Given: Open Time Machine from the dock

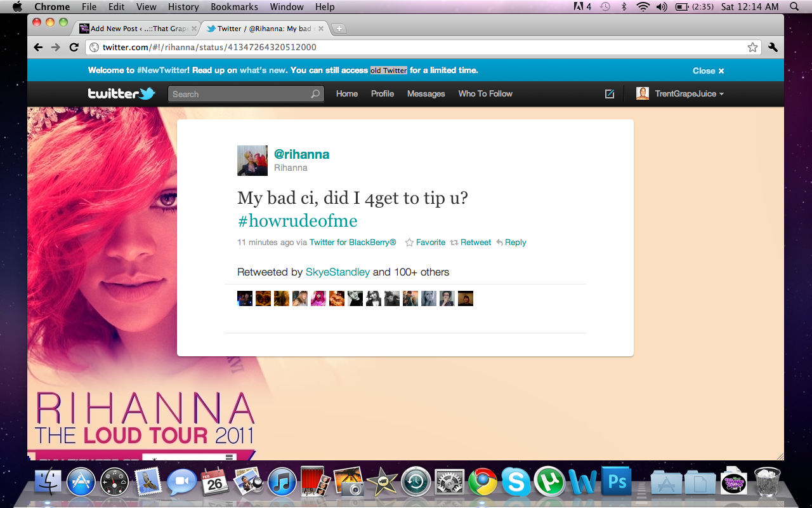Looking at the screenshot, I should 416,483.
